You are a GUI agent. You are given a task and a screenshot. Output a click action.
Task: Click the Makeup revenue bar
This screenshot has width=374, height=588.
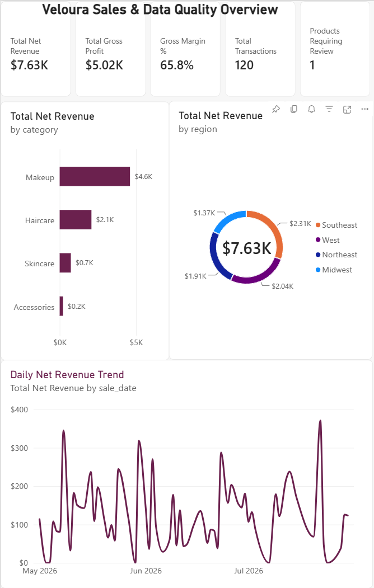click(x=95, y=176)
